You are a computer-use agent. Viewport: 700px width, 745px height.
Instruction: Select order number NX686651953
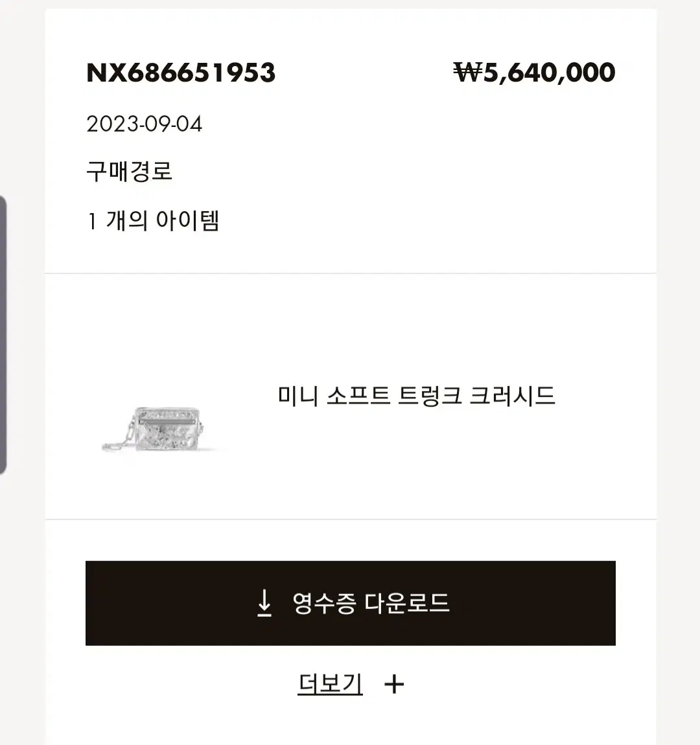coord(181,73)
